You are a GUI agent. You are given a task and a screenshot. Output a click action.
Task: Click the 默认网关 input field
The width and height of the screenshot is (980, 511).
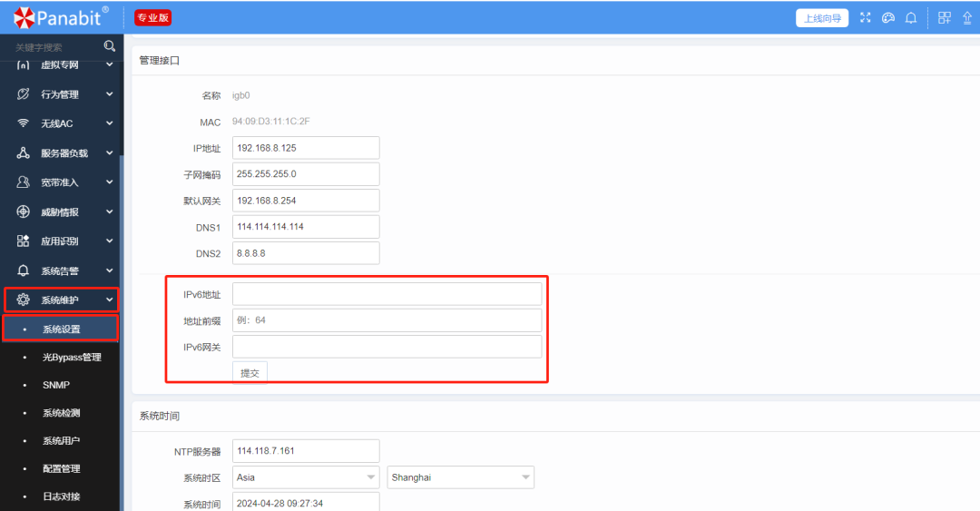306,201
